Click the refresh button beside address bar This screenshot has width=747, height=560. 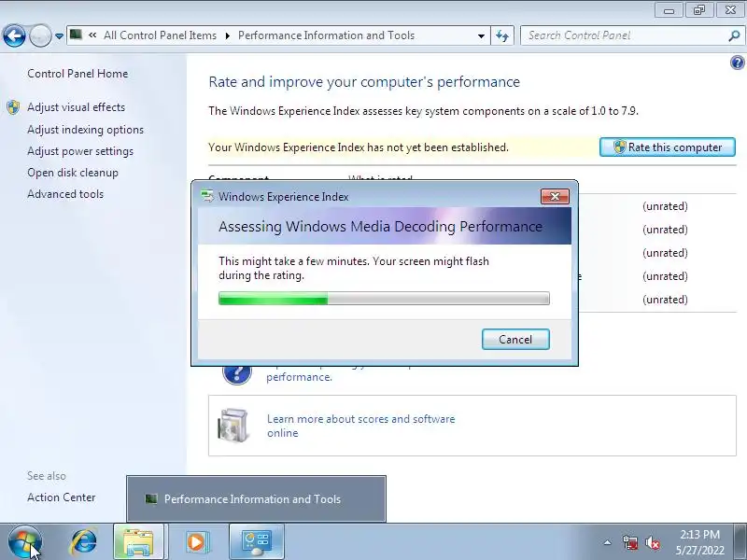point(502,35)
